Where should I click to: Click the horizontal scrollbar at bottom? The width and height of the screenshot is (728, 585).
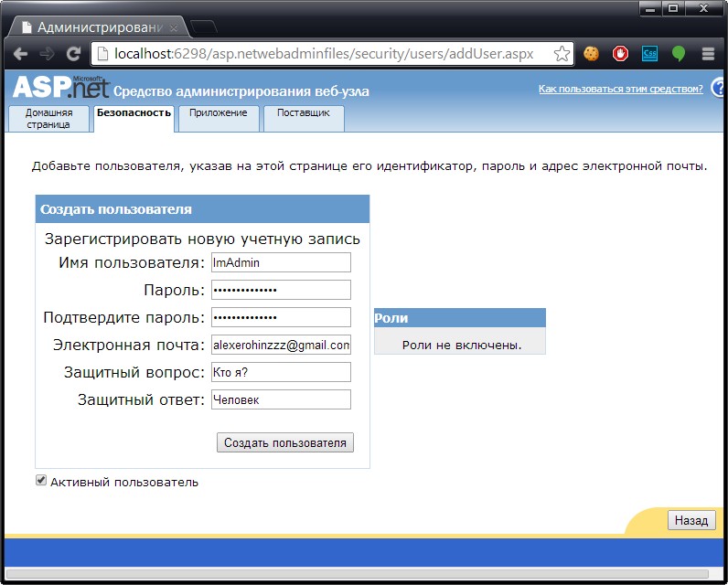(357, 574)
